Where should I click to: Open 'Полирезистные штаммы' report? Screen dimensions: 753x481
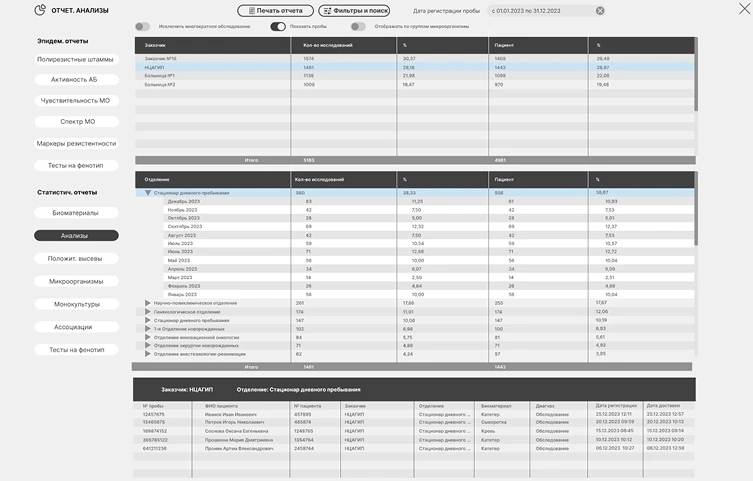[x=76, y=59]
